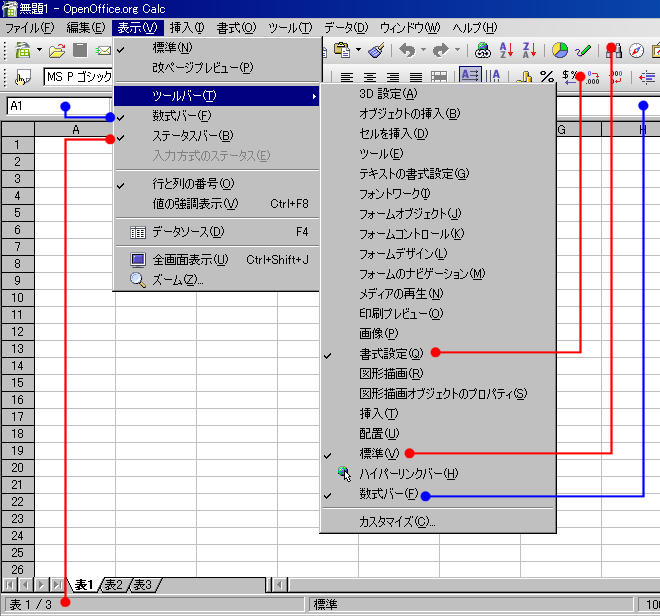Click the New spreadsheet document icon

[x=23, y=51]
